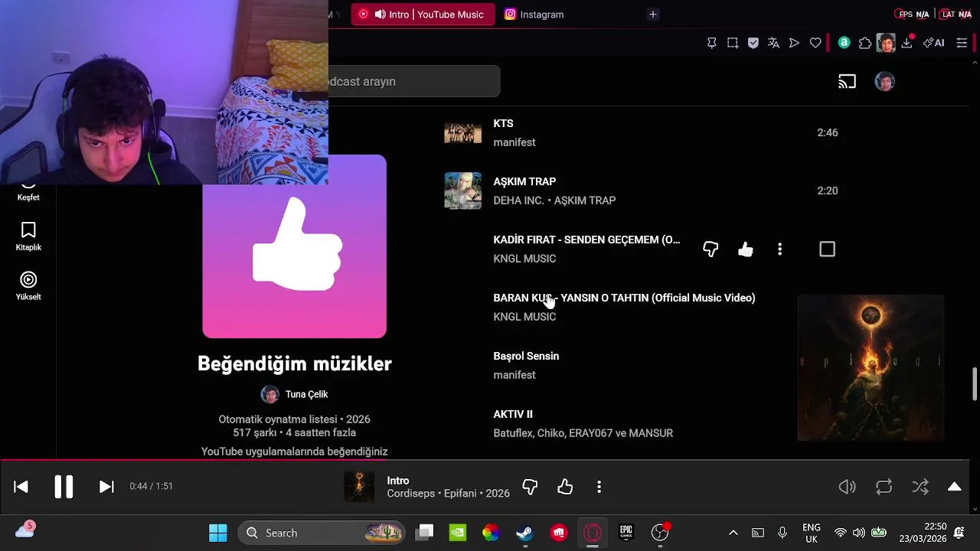980x551 pixels.
Task: Play the song KTS
Action: 503,123
